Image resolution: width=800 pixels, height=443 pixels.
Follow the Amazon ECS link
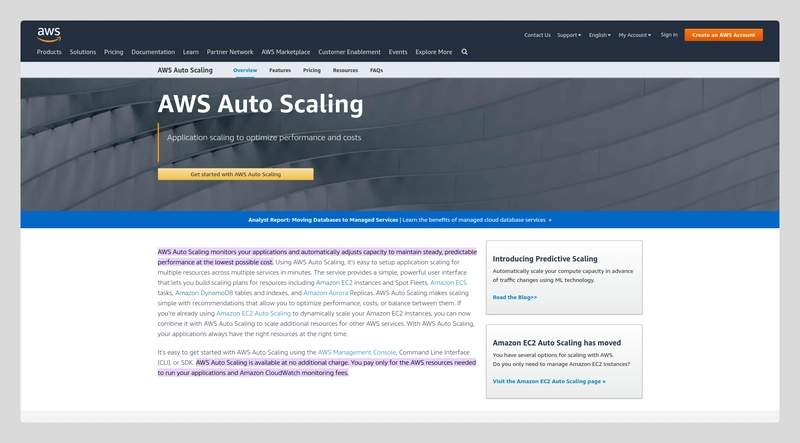448,283
